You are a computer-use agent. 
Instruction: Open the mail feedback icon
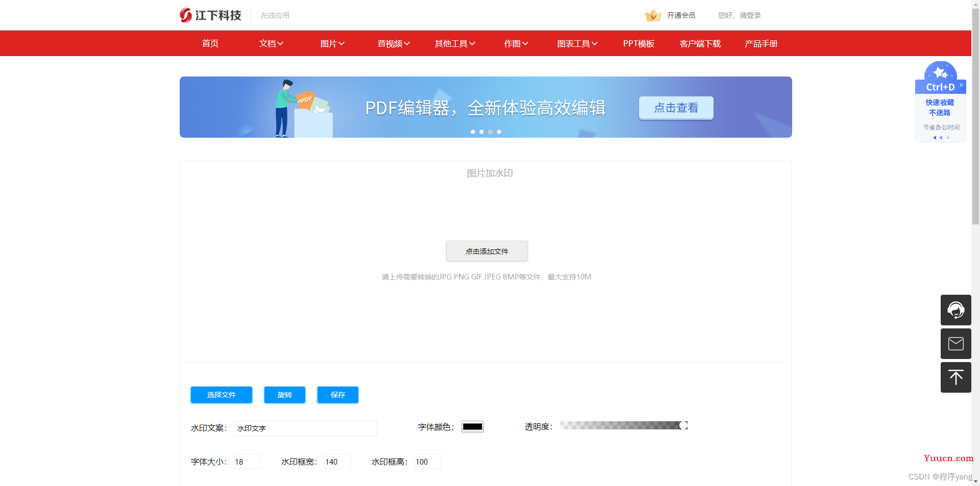click(x=955, y=344)
